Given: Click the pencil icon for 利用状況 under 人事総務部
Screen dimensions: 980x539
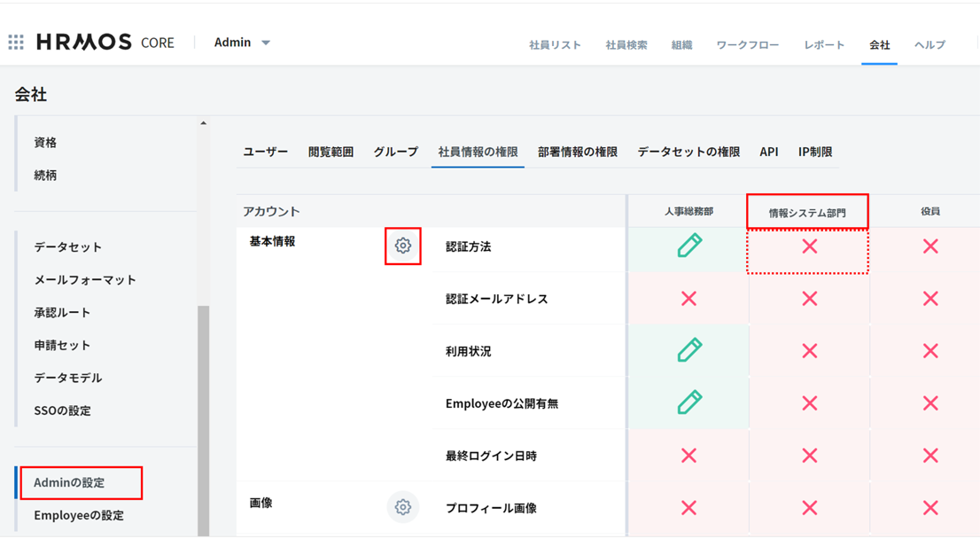Looking at the screenshot, I should [688, 351].
